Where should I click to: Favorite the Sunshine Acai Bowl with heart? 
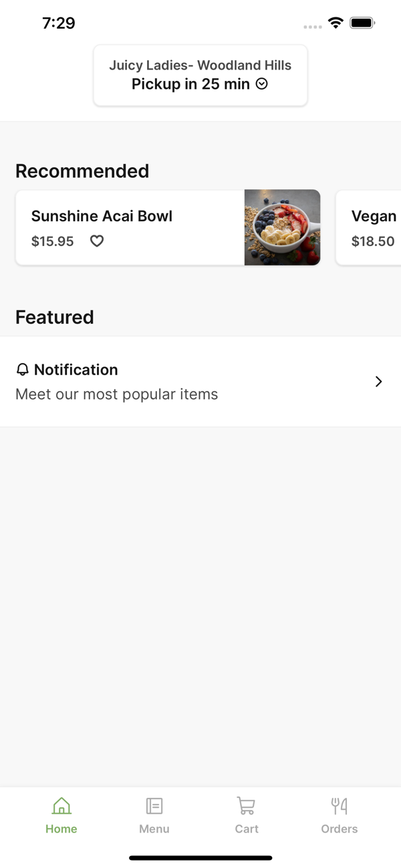(x=97, y=241)
